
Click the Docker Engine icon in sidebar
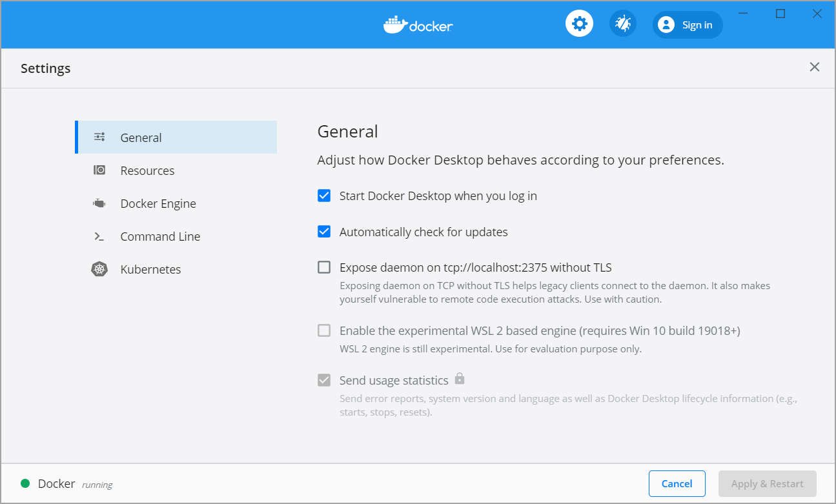pyautogui.click(x=99, y=203)
